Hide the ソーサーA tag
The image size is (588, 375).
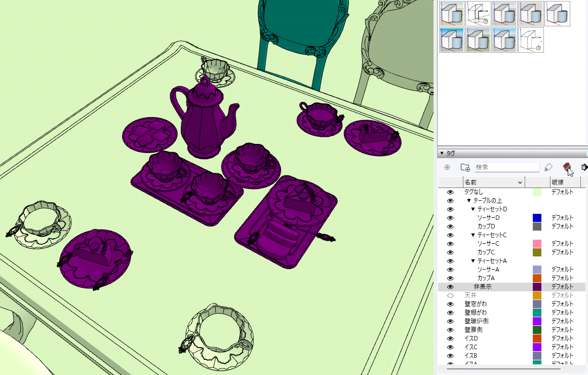450,270
